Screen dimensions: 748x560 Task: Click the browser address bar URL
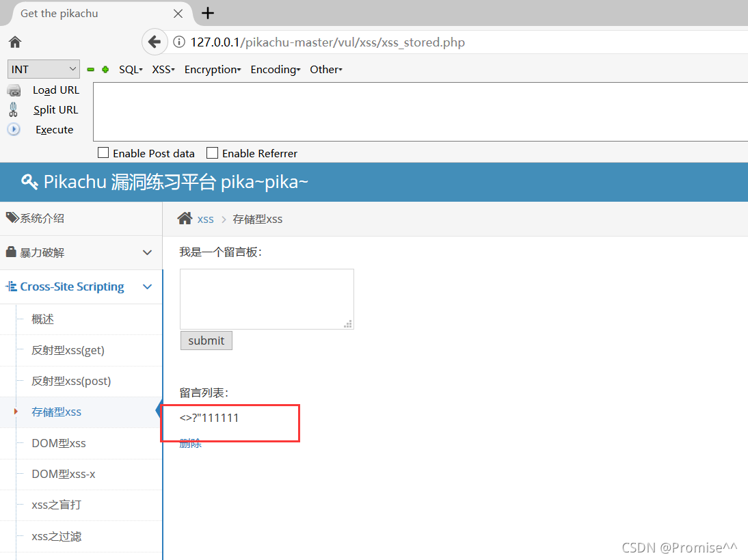click(328, 42)
